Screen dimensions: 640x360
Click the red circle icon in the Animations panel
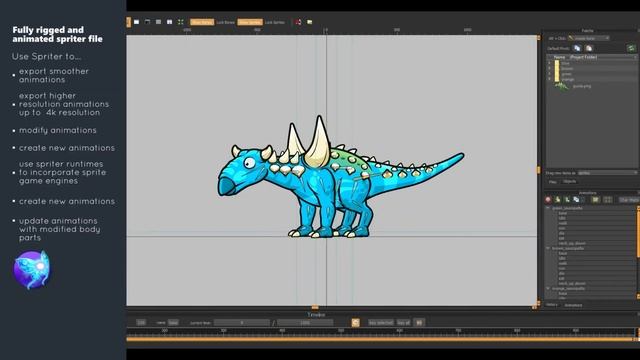point(548,200)
